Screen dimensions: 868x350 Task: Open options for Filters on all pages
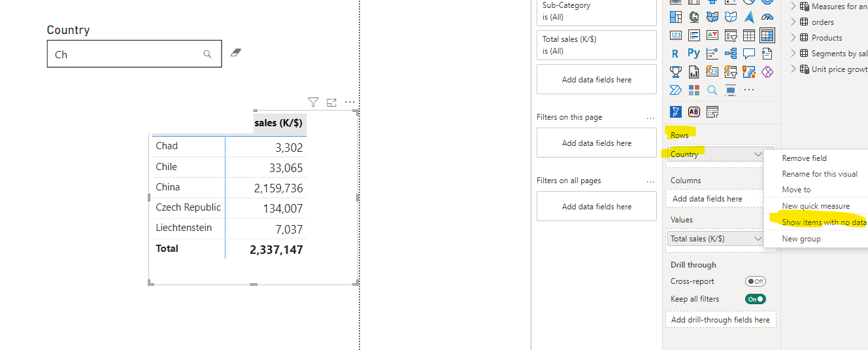click(650, 181)
